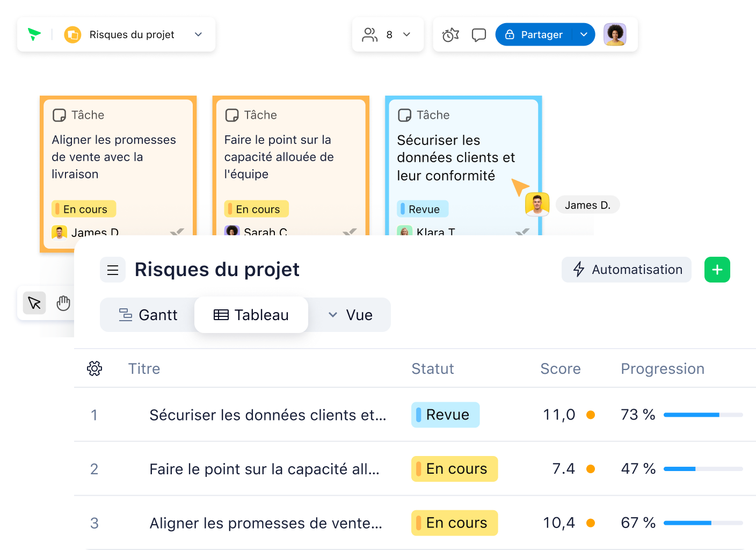The height and width of the screenshot is (550, 756).
Task: Click James D. avatar beside the cursor
Action: tap(537, 205)
